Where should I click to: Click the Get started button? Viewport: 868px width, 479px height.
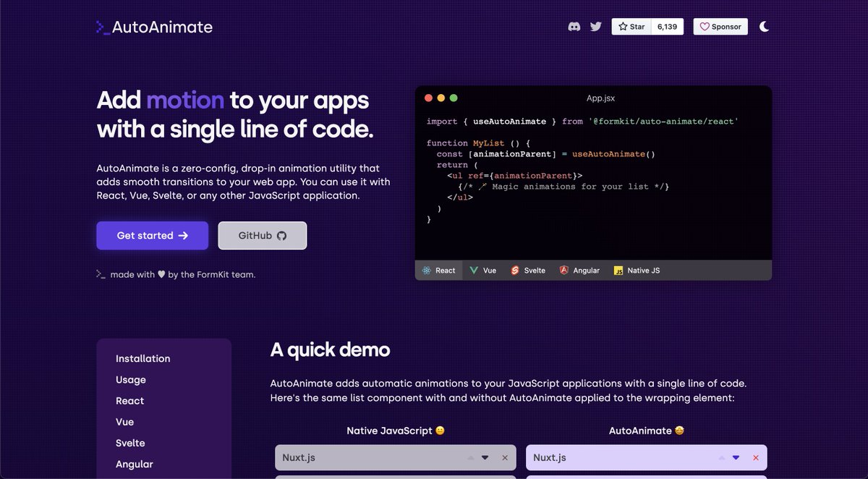[153, 235]
